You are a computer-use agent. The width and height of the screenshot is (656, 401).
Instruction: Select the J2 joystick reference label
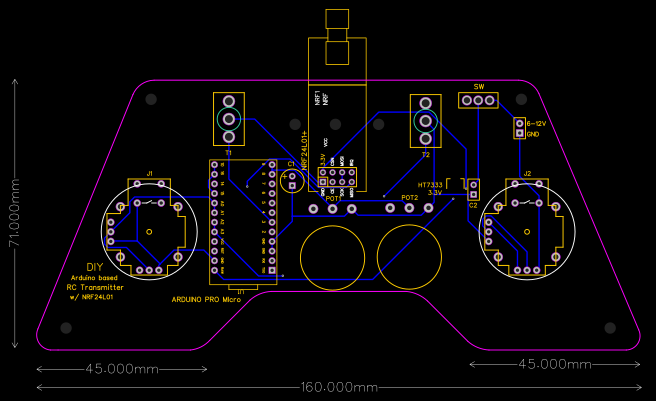[527, 173]
